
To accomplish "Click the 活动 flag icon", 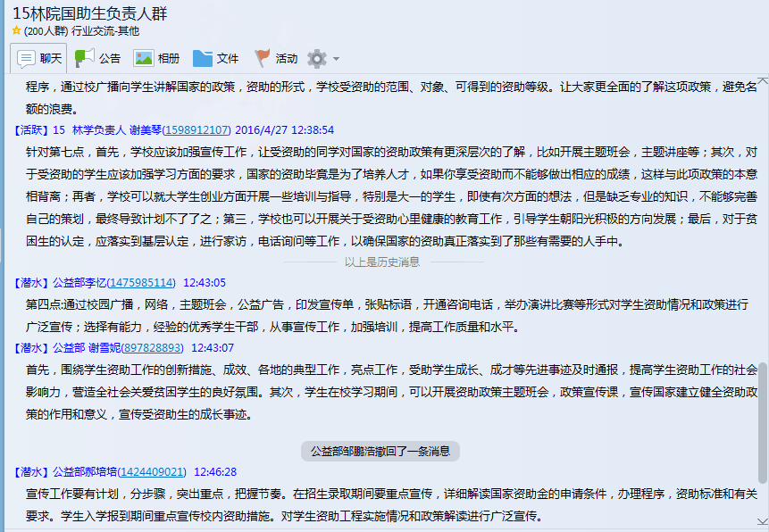I will pos(262,59).
